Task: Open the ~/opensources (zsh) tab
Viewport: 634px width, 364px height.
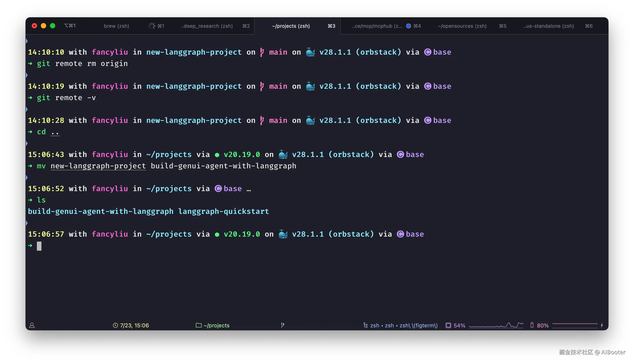Action: click(462, 26)
